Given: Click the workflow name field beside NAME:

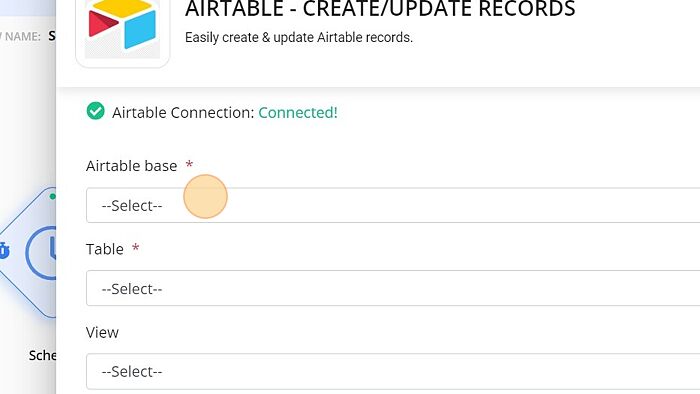Looking at the screenshot, I should [x=52, y=36].
